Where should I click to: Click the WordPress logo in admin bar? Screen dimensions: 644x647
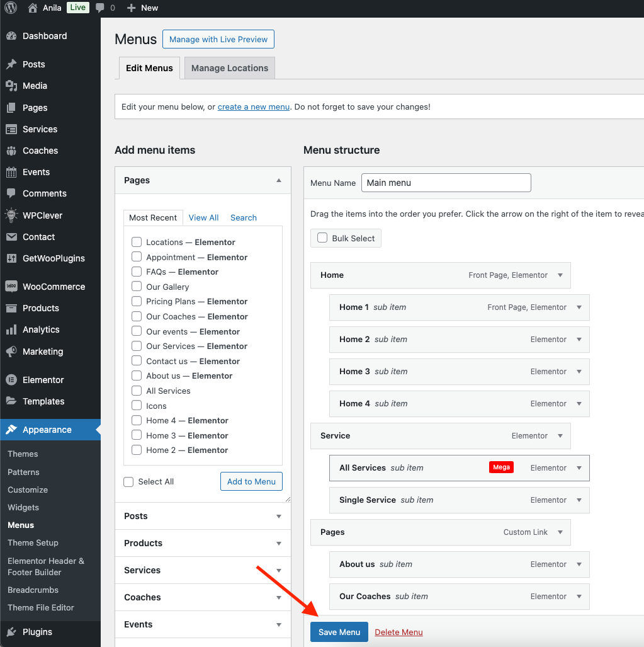click(11, 8)
